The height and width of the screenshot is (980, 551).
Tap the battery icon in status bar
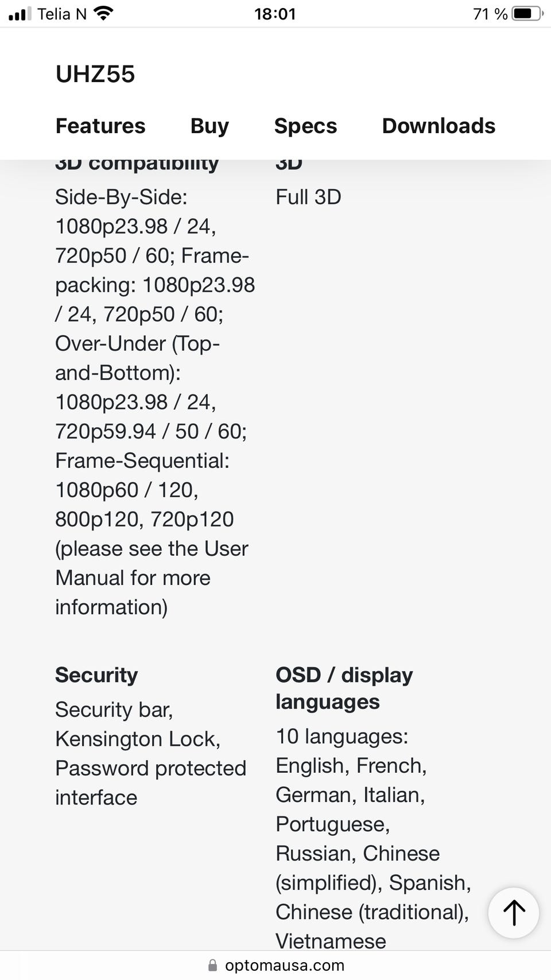coord(527,13)
